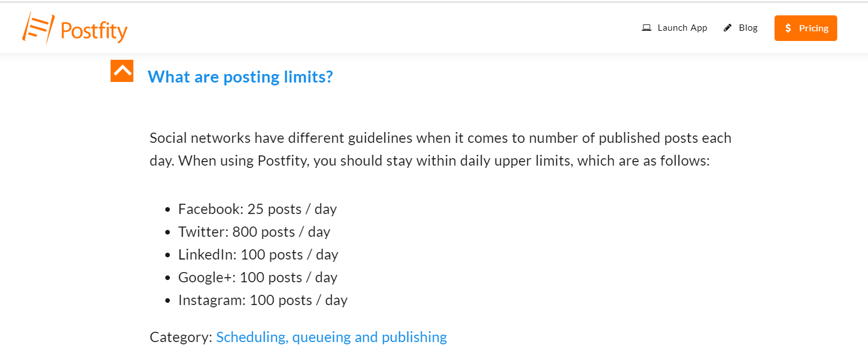Click the Google+ 100 posts per day line
The image size is (868, 354).
click(257, 277)
